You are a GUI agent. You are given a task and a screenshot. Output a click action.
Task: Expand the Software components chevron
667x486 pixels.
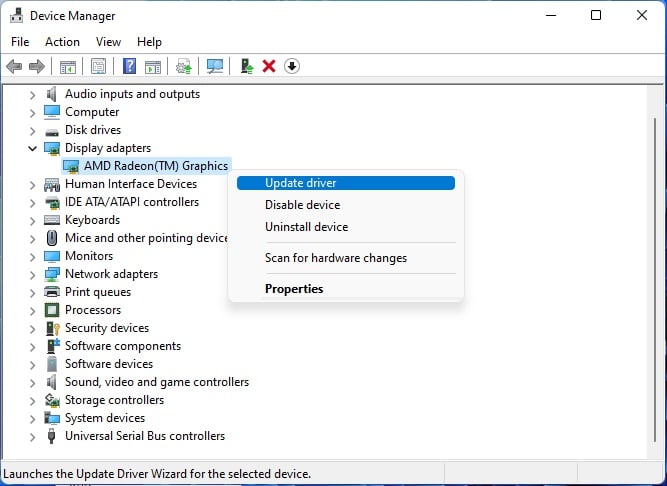pos(33,347)
